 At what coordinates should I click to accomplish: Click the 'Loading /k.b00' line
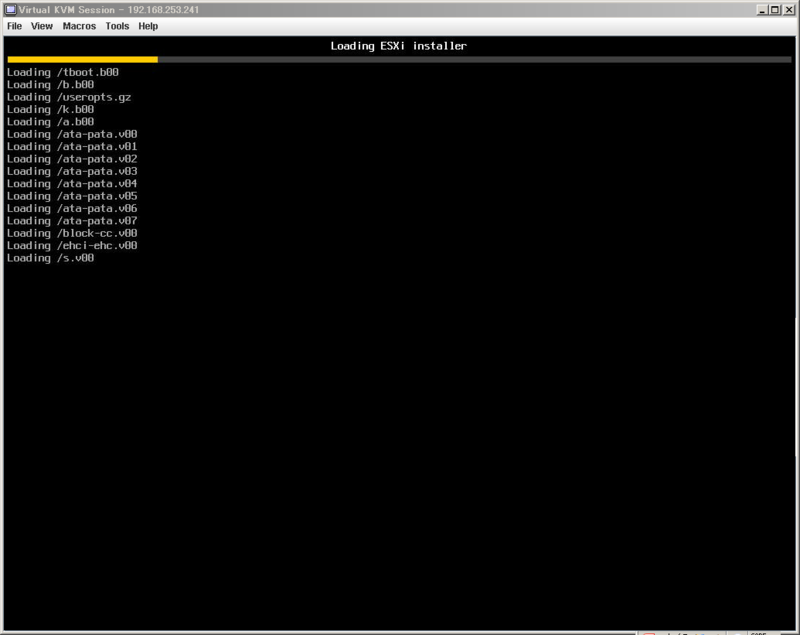point(51,109)
